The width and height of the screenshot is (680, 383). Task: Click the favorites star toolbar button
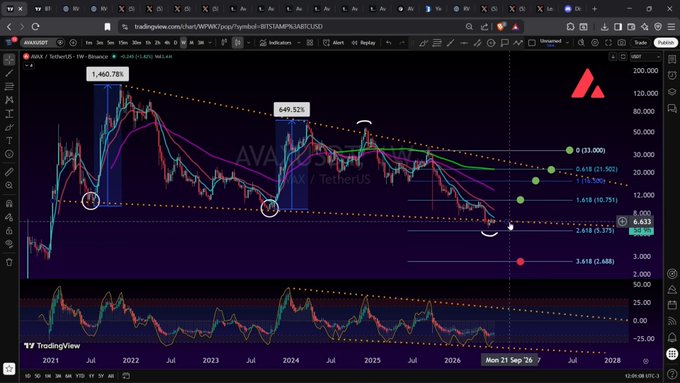[x=9, y=369]
